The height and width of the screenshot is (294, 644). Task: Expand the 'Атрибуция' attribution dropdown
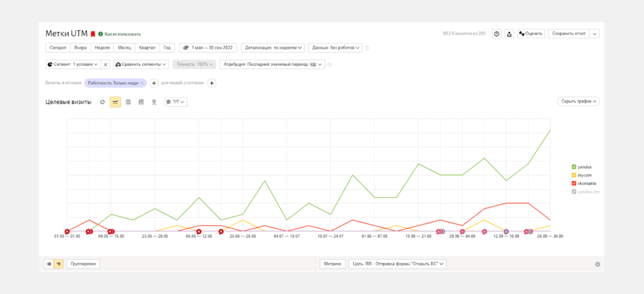coord(272,64)
